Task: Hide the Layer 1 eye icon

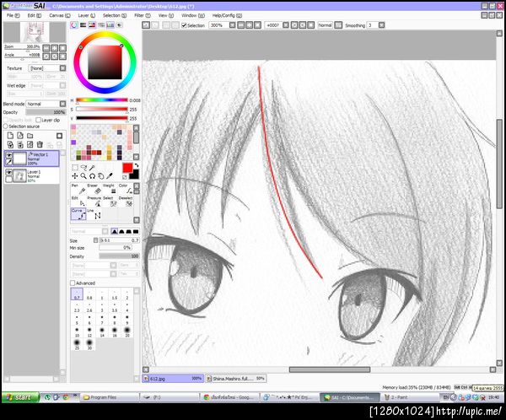Action: coord(9,172)
